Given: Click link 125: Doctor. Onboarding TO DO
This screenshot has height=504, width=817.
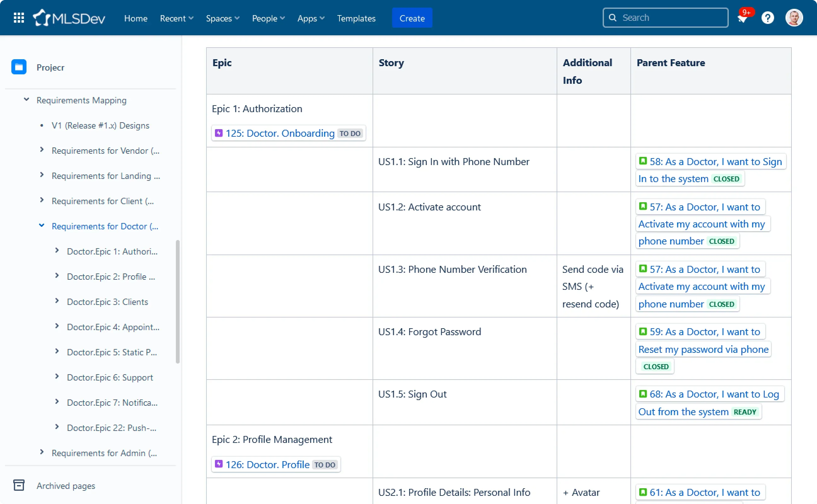Looking at the screenshot, I should pos(289,133).
